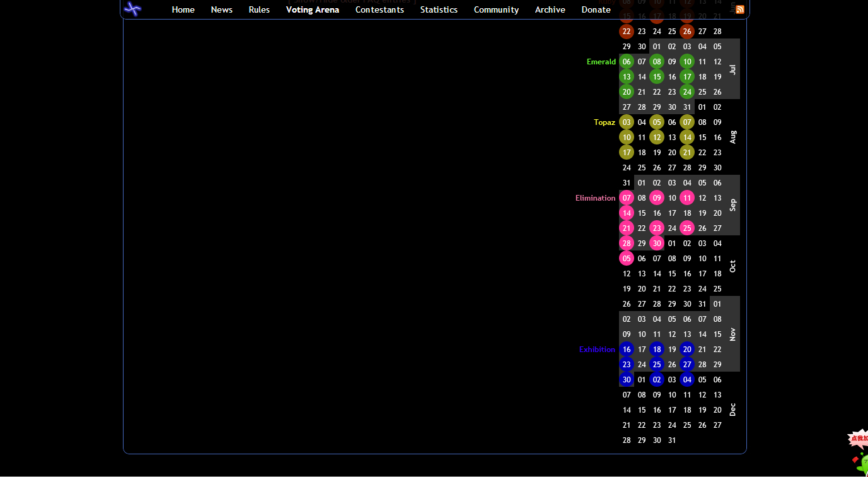868x477 pixels.
Task: Open the Community menu item
Action: (x=496, y=9)
